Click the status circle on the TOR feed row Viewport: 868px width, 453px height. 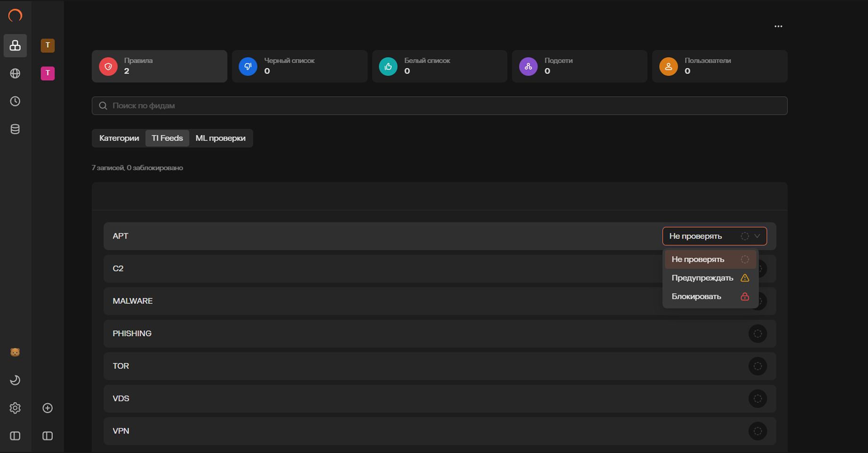click(758, 366)
